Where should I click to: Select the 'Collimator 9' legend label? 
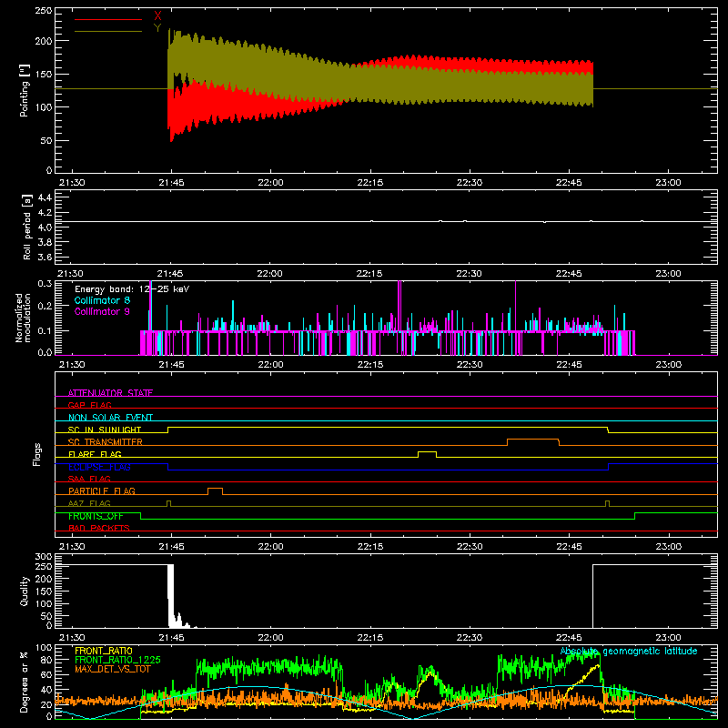[x=102, y=311]
